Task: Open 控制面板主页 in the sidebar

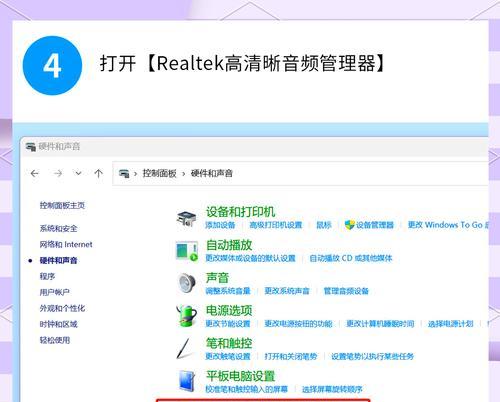Action: pos(62,205)
